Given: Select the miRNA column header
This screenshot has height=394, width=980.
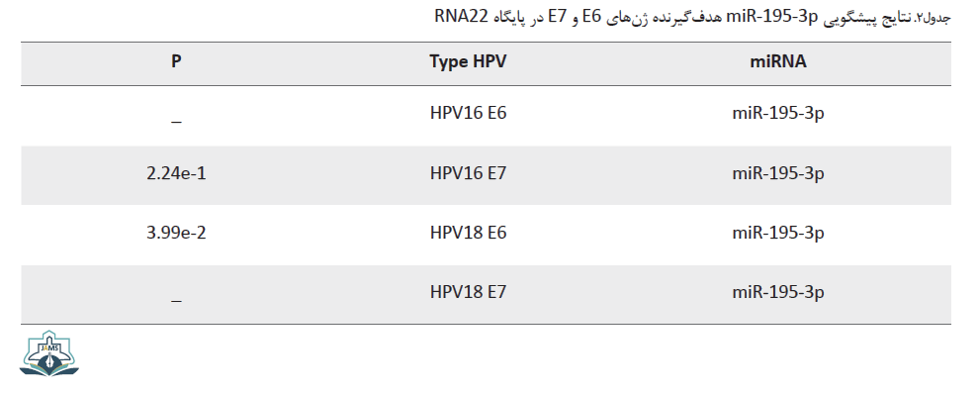Looking at the screenshot, I should (x=778, y=61).
